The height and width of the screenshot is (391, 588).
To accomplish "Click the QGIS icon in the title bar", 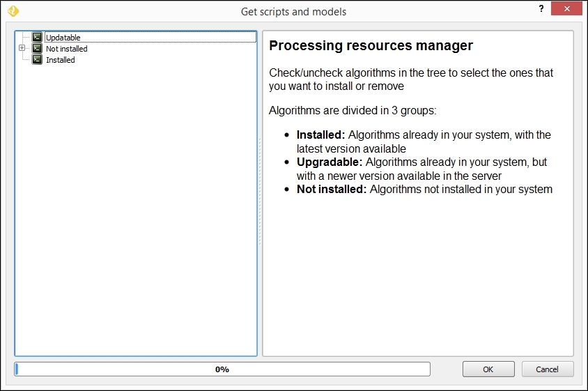I will 13,11.
